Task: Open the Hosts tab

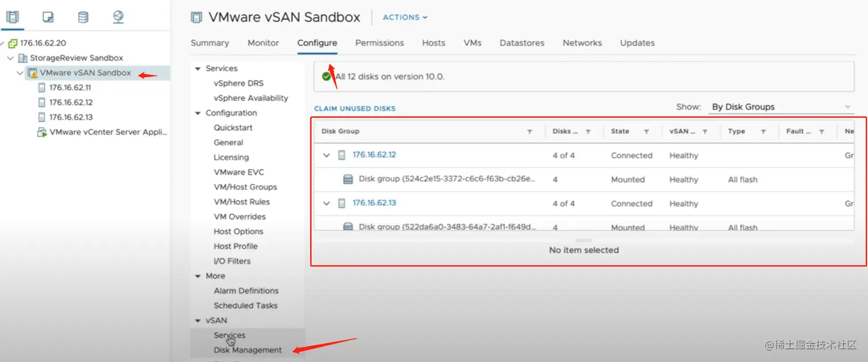Action: [x=433, y=43]
